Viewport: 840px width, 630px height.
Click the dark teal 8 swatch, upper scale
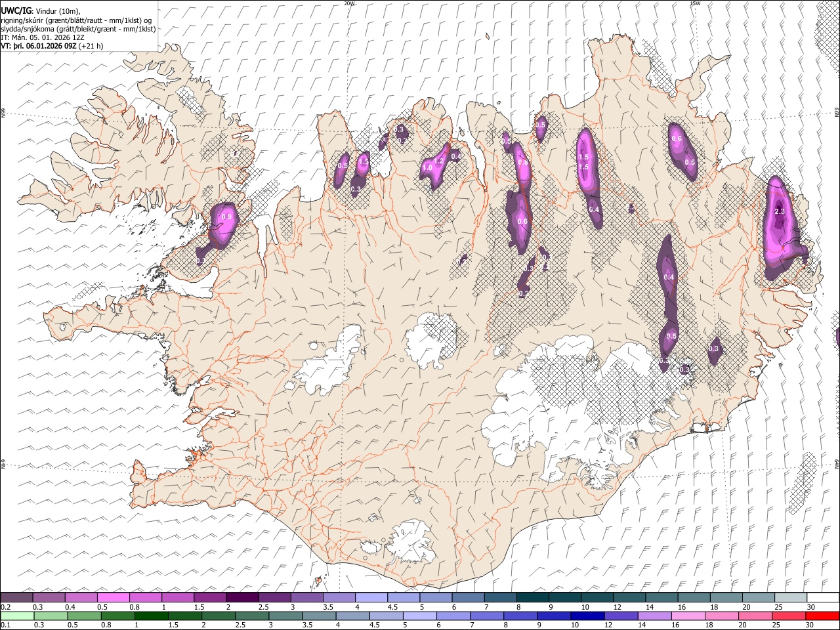tap(532, 597)
